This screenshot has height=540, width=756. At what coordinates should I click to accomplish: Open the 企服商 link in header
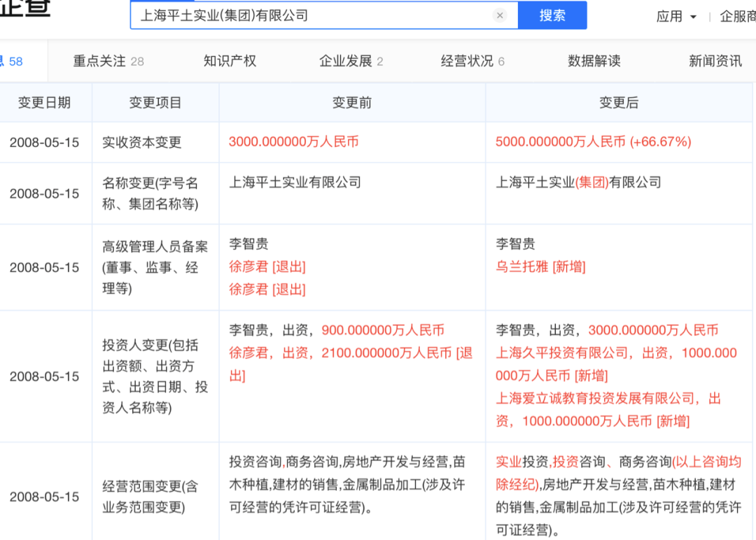738,16
